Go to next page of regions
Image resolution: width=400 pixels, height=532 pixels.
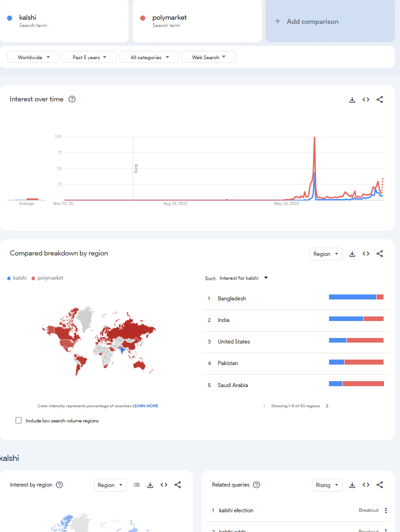click(x=327, y=406)
